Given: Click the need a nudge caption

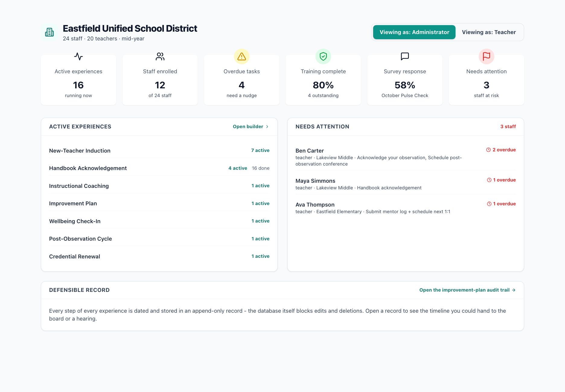Looking at the screenshot, I should pyautogui.click(x=241, y=96).
